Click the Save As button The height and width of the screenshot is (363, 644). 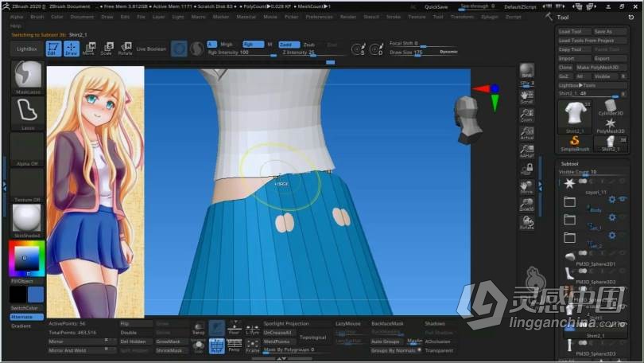point(610,32)
